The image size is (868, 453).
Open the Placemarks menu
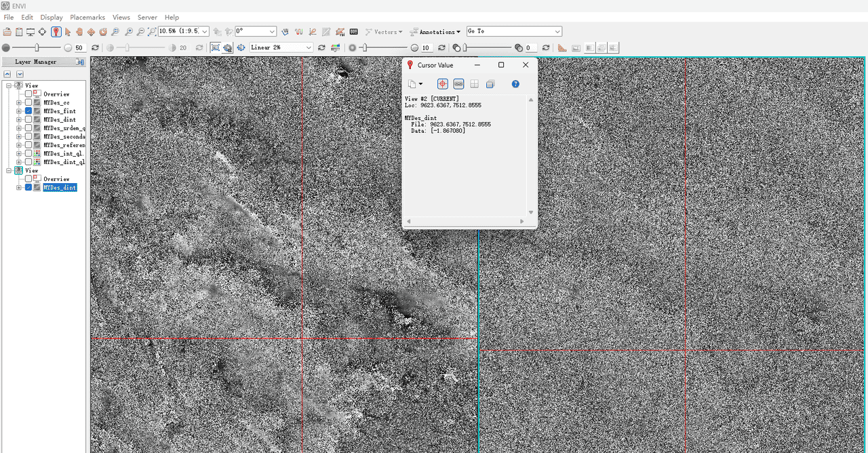87,17
